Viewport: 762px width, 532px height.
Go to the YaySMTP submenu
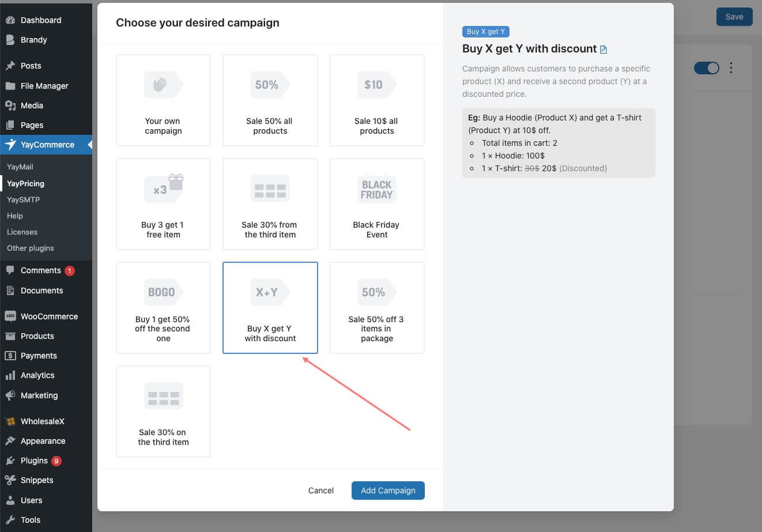click(x=23, y=199)
